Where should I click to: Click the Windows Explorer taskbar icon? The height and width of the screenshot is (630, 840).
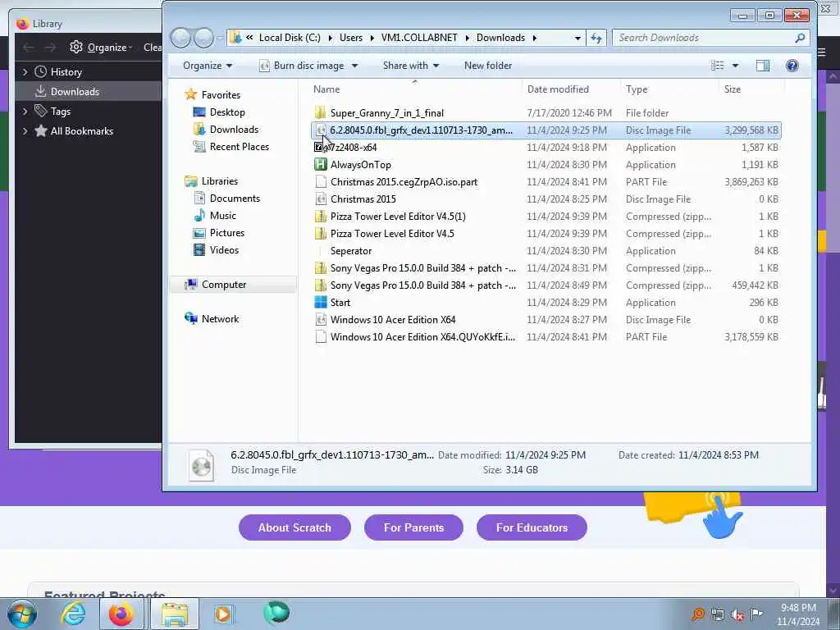[x=175, y=614]
